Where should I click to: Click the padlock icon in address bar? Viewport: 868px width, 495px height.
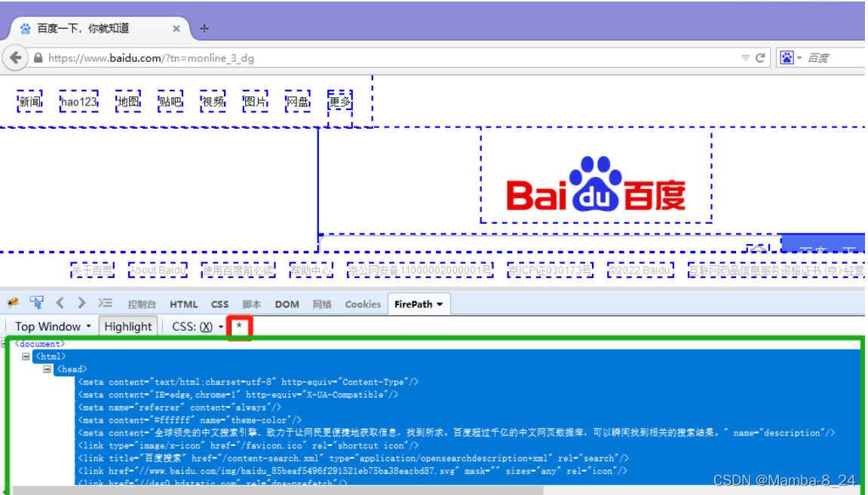38,57
